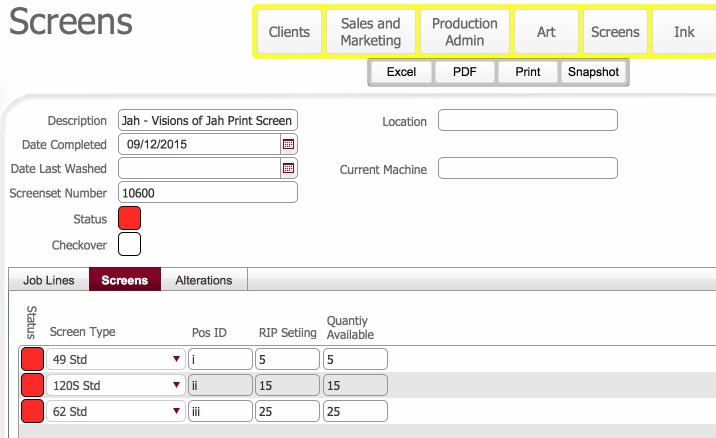Viewport: 716px width, 438px height.
Task: Open the Clients section
Action: tap(290, 32)
